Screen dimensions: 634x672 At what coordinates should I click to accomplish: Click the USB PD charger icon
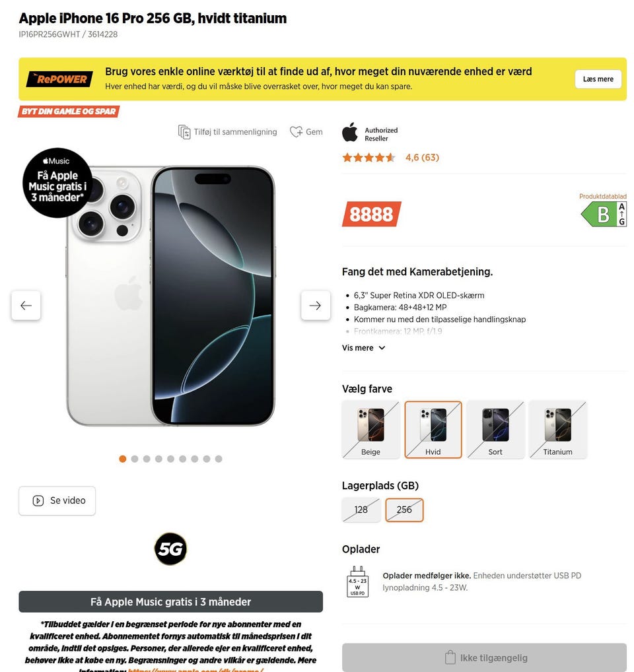(x=357, y=582)
